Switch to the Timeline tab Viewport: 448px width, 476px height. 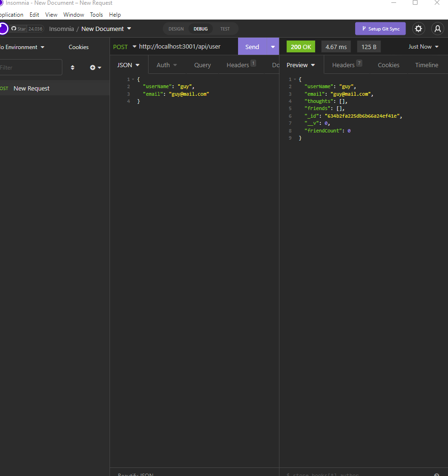[x=426, y=64]
